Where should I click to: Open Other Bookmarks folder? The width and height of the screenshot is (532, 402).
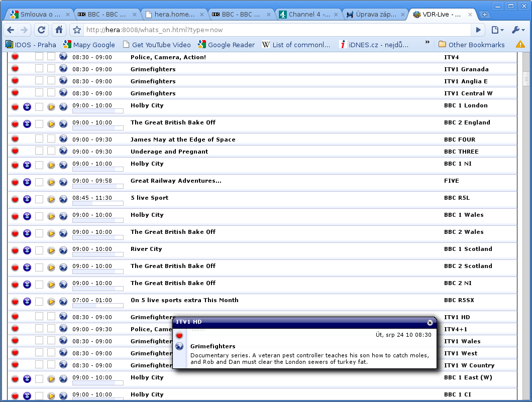tap(472, 45)
